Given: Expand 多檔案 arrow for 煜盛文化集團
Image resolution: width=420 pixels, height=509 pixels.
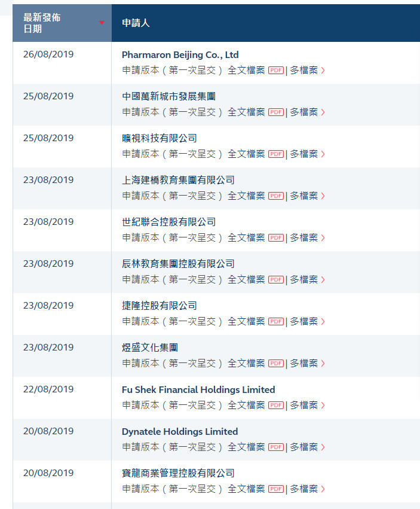Looking at the screenshot, I should coord(323,363).
